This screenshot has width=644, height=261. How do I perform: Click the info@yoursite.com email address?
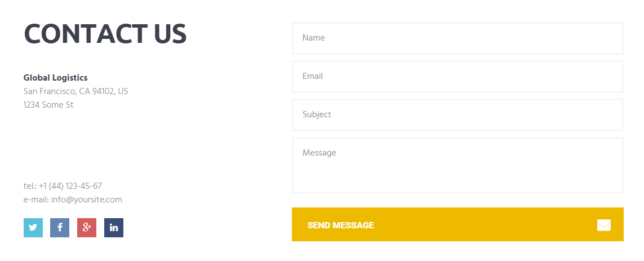tap(87, 200)
